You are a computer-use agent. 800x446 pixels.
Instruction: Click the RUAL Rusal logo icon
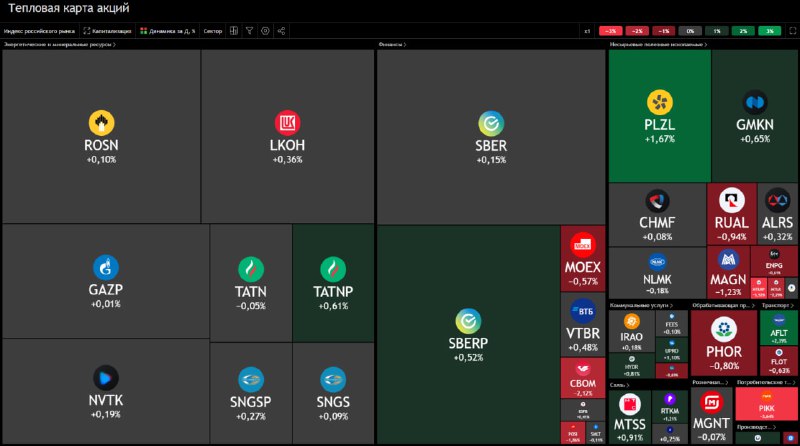[x=732, y=201]
